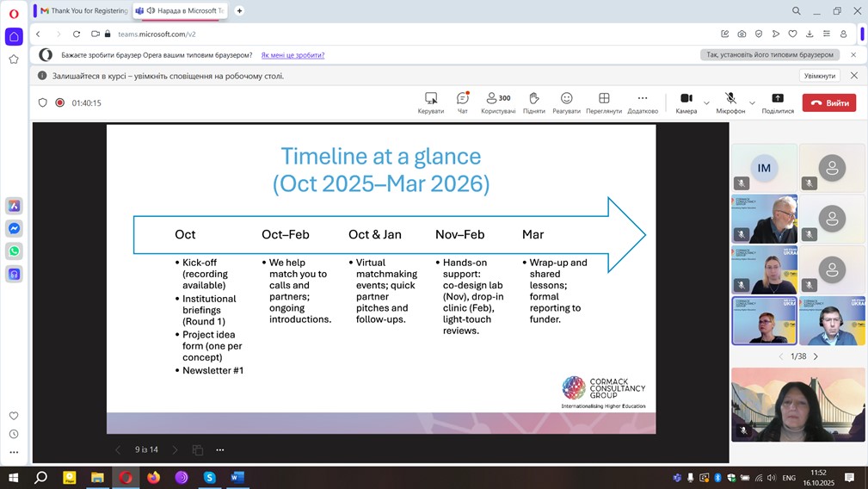Open the Chat panel in Teams
Image resolution: width=868 pixels, height=489 pixels.
(x=463, y=102)
